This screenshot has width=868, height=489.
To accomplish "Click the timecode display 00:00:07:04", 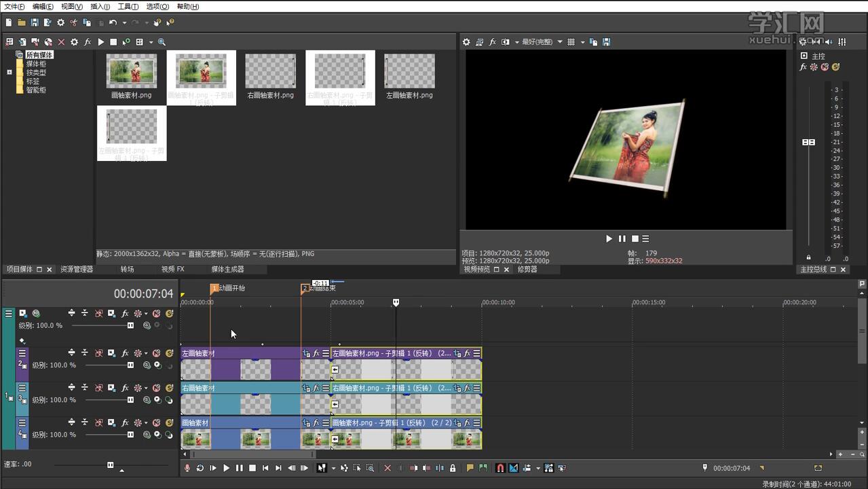I will point(143,294).
